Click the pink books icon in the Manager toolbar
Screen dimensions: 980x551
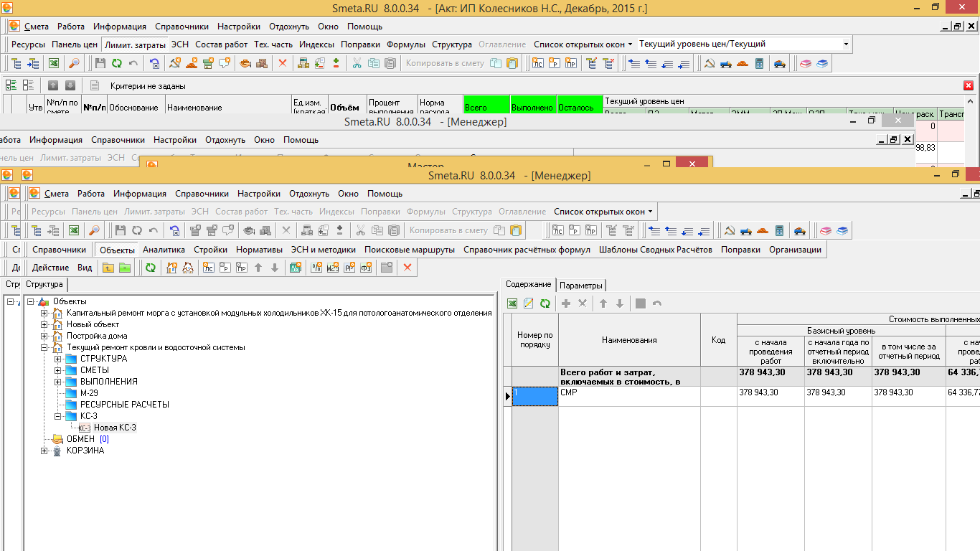825,230
